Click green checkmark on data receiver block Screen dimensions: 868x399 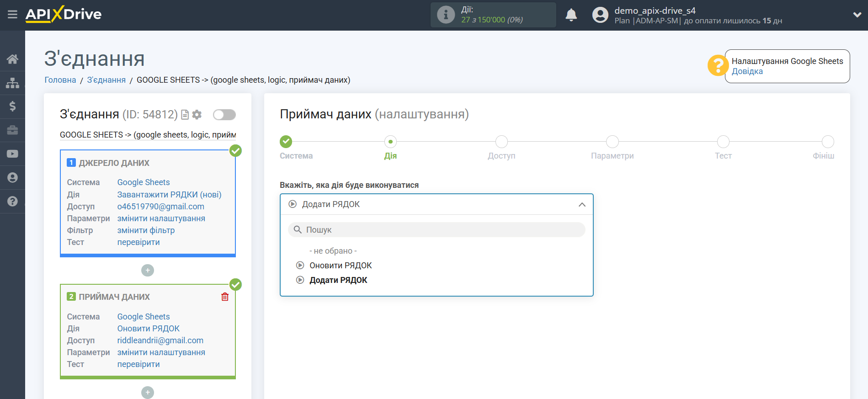click(x=235, y=285)
